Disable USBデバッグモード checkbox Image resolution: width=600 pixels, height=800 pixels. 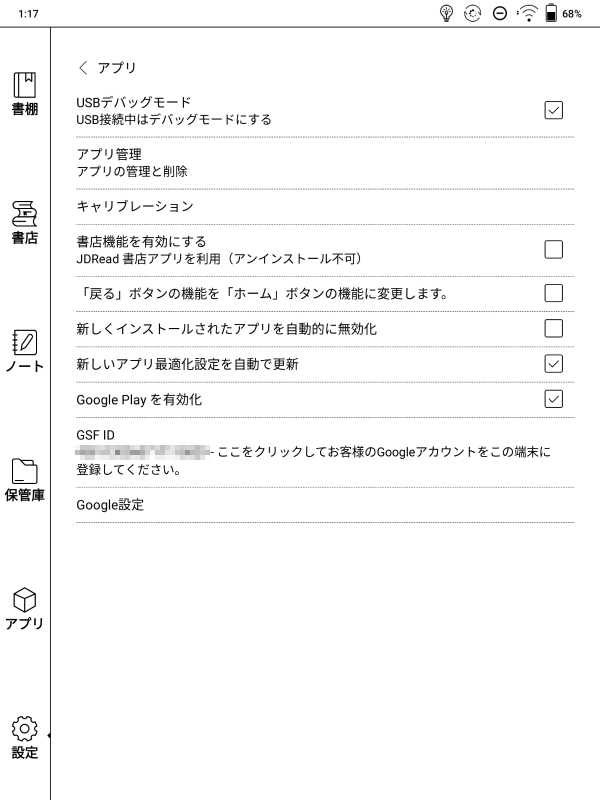pyautogui.click(x=555, y=108)
